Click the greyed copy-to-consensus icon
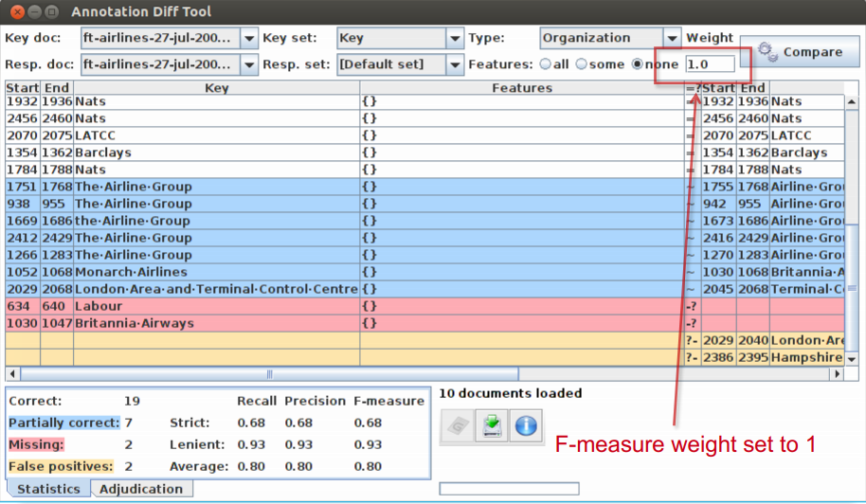Viewport: 866px width, 504px height. coord(458,425)
